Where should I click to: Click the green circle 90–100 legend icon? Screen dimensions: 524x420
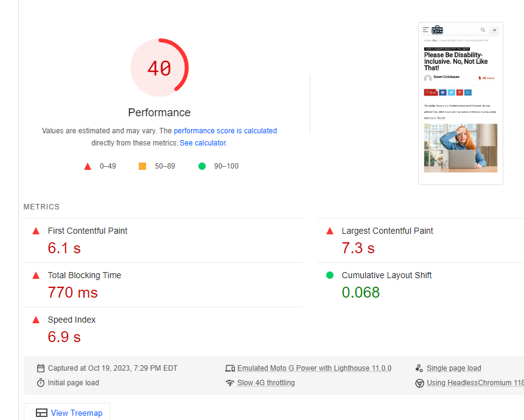coord(202,166)
